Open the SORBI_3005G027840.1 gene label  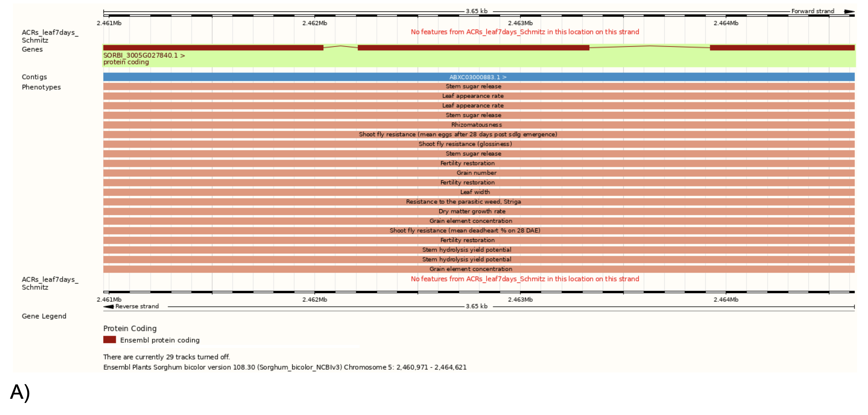tap(144, 55)
